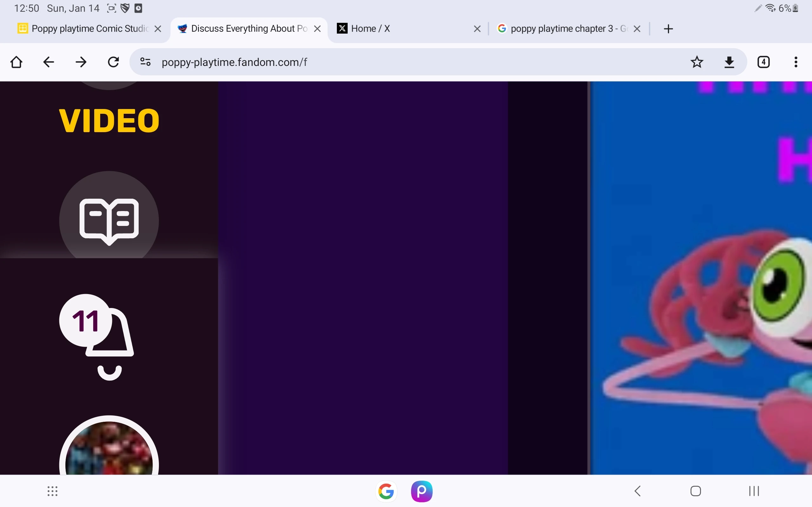Expand the browser three-dot menu
The height and width of the screenshot is (507, 812).
click(x=796, y=62)
